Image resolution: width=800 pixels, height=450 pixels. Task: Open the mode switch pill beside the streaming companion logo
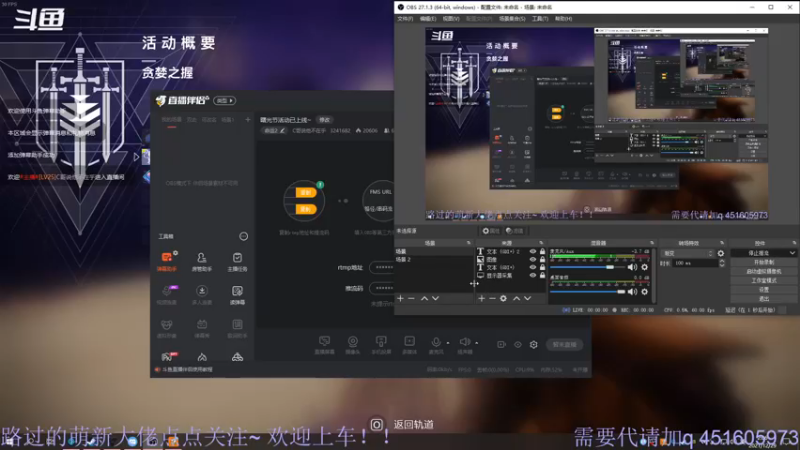click(x=224, y=101)
